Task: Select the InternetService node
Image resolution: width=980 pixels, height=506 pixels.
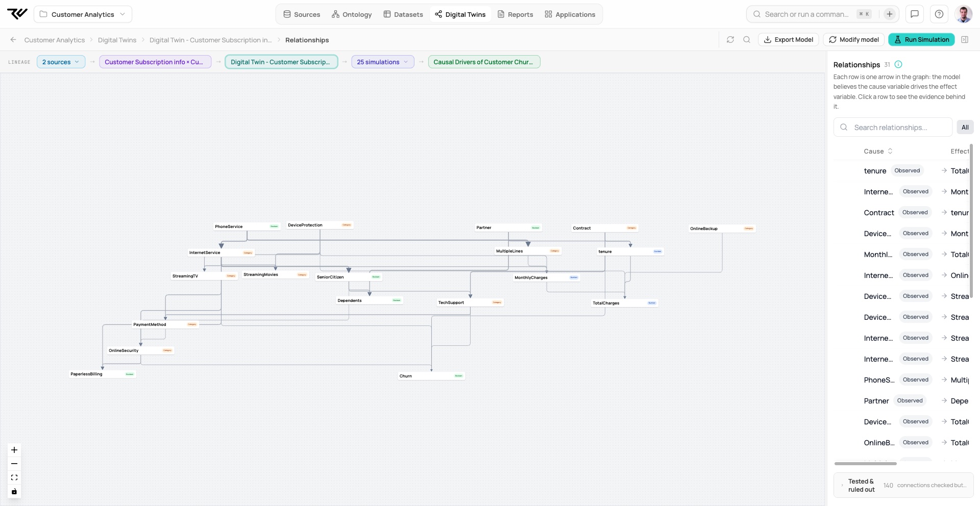Action: coord(221,252)
